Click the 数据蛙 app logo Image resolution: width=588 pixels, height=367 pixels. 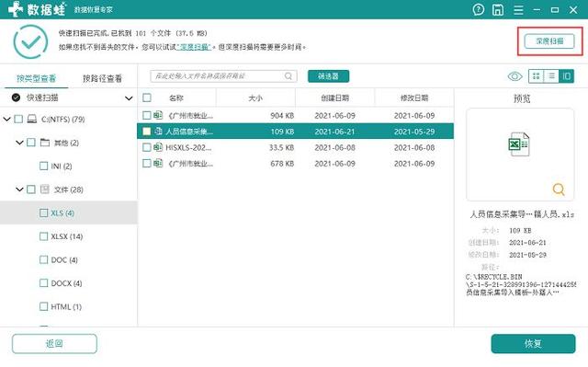pos(37,9)
